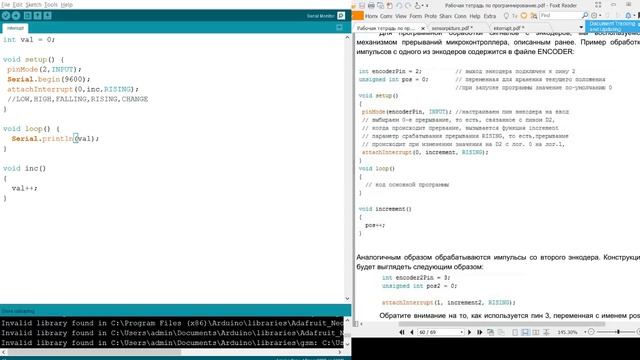Image resolution: width=640 pixels, height=360 pixels.
Task: Click the Foxit Reader print icon
Action: click(371, 6)
